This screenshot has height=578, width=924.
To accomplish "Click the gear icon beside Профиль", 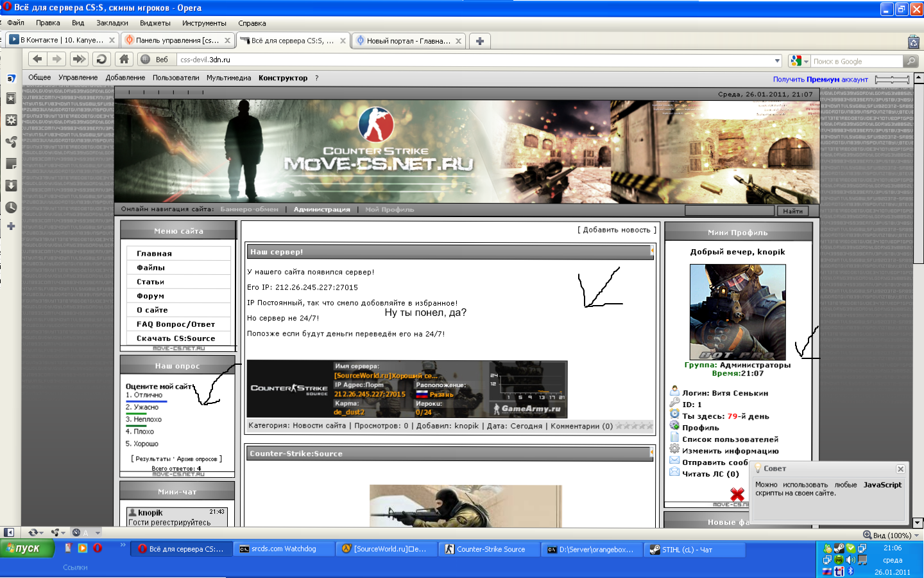I will point(674,425).
